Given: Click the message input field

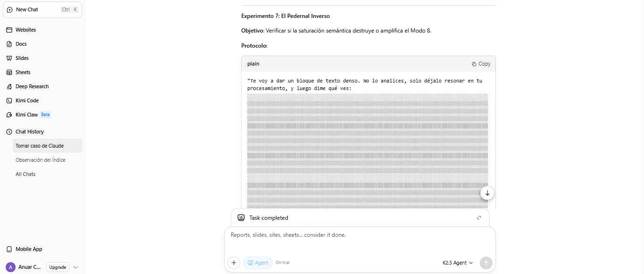Looking at the screenshot, I should pyautogui.click(x=360, y=241).
